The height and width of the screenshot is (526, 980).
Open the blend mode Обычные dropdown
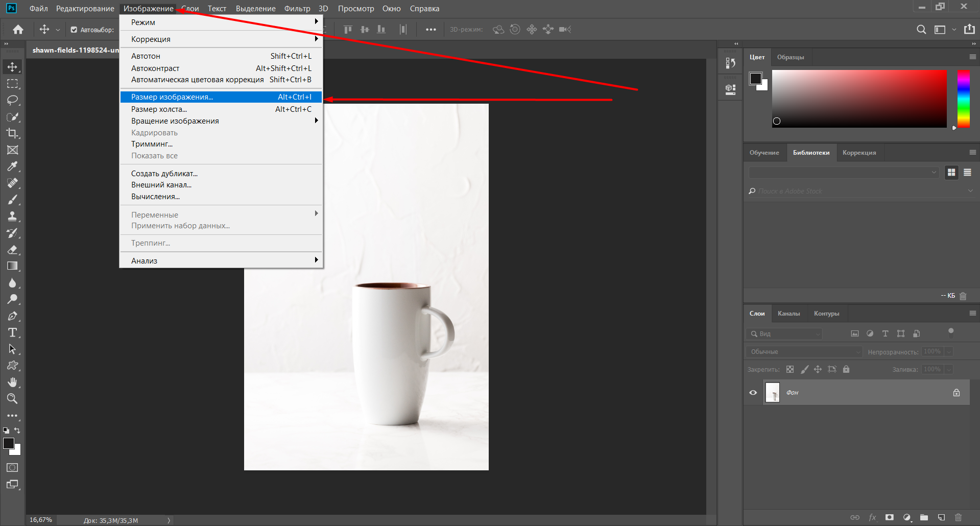tap(804, 352)
